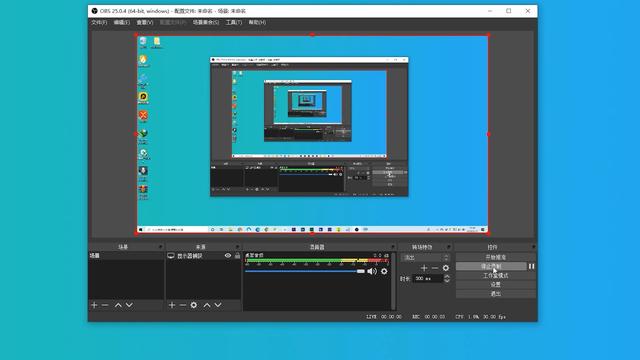Toggle display capture source visibility eye
The image size is (640, 360).
pyautogui.click(x=228, y=256)
